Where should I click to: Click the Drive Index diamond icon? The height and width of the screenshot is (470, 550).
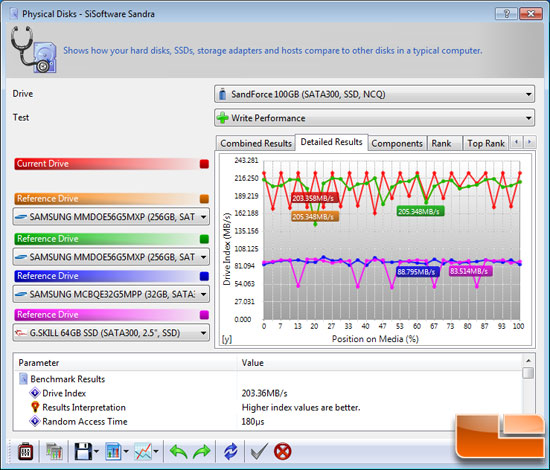(35, 393)
